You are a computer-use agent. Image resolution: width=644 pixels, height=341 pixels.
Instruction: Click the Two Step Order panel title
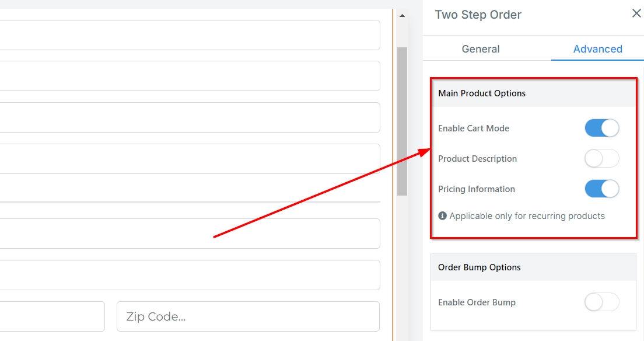[478, 15]
